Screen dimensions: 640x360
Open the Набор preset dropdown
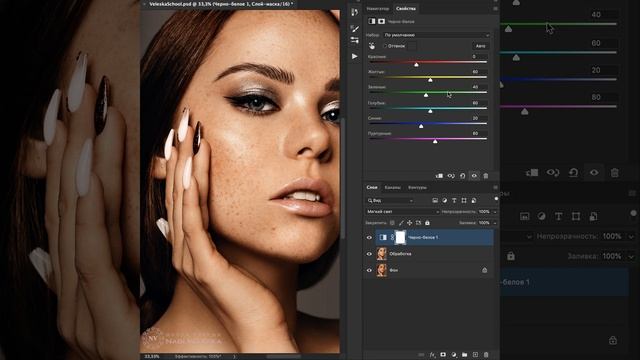coord(436,35)
